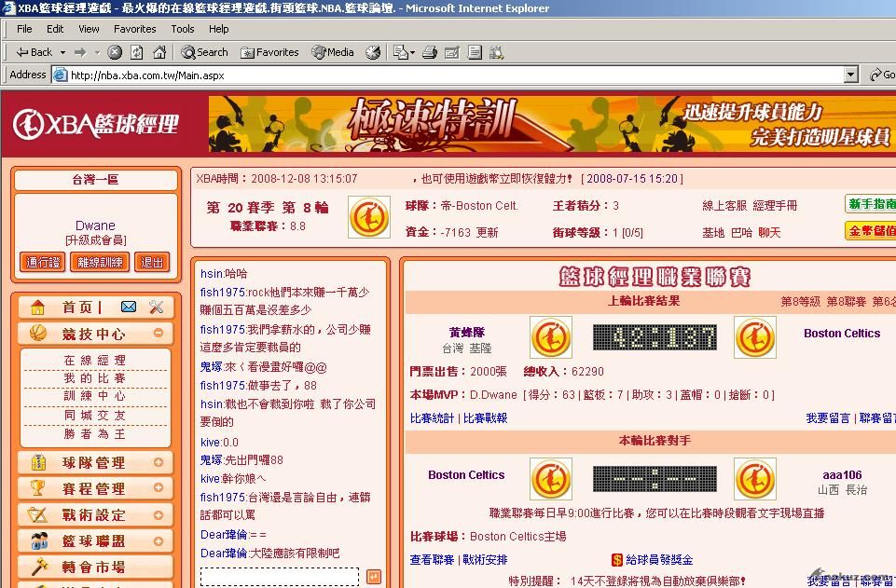Click the 轉會市場 hammer icon
Screen dimensions: 896x588
tap(38, 567)
